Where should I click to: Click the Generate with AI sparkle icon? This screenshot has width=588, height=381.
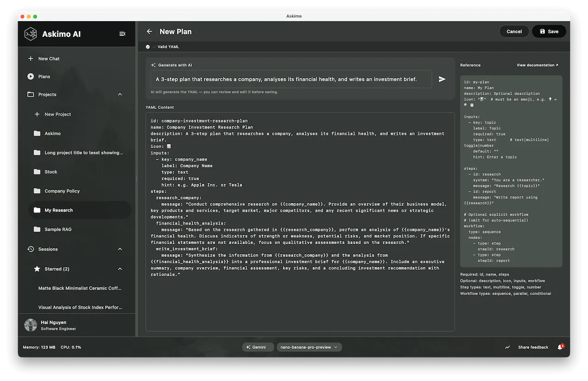coord(153,65)
